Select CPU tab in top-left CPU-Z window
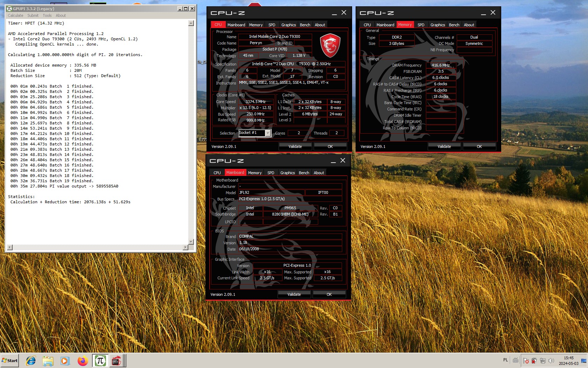 pos(218,25)
